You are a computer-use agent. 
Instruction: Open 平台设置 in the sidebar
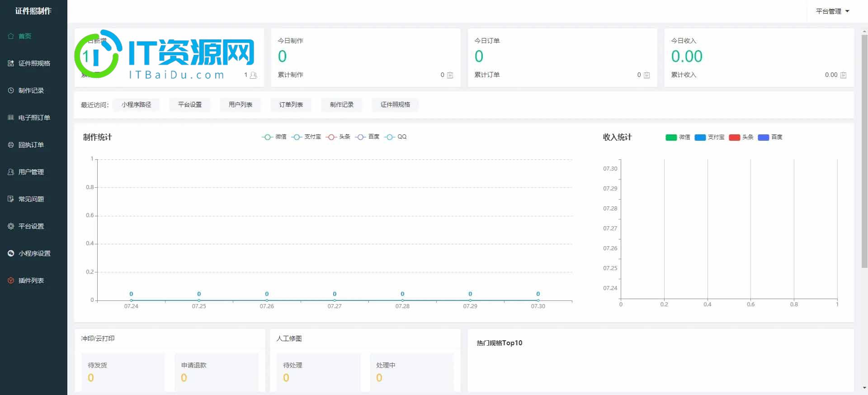tap(33, 226)
